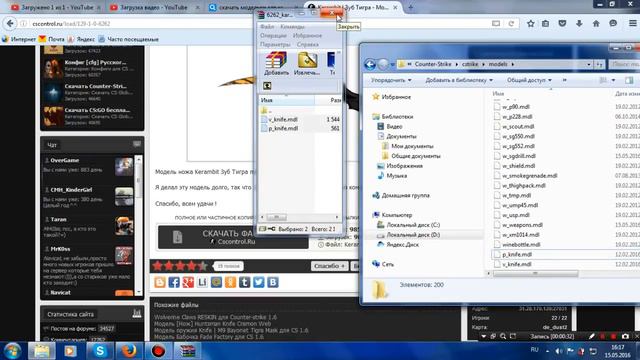Screen dimensions: 640x360
Task: Open WinRAR Справка menu
Action: tap(307, 44)
